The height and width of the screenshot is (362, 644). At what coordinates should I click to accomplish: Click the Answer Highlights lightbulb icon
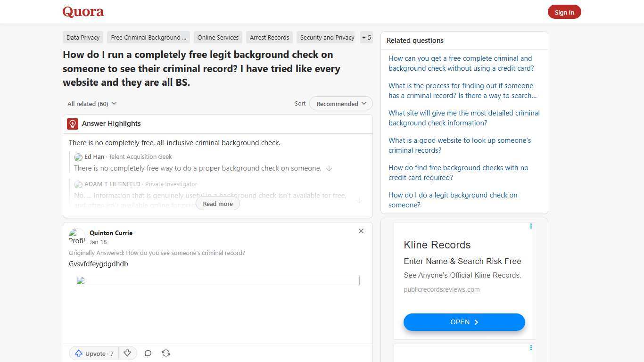72,123
